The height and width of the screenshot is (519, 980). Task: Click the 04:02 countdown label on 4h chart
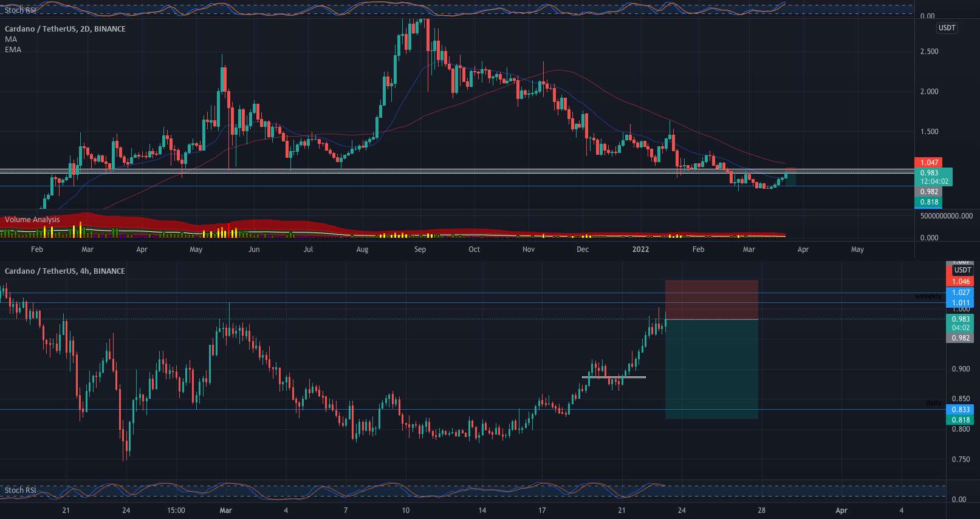[x=961, y=328]
